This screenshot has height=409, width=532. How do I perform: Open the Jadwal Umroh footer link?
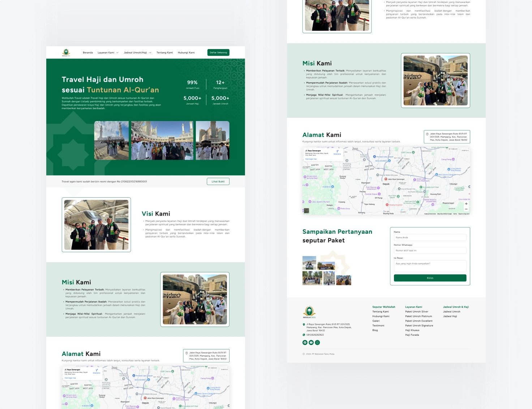452,311
